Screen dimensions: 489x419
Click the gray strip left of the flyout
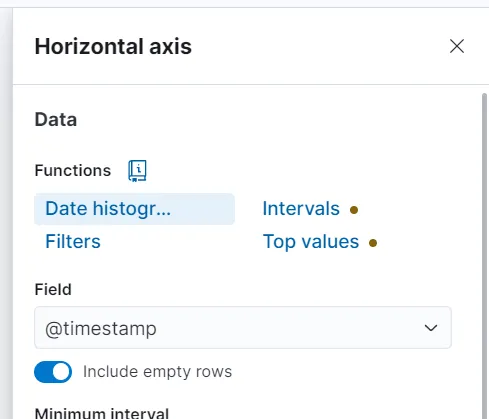click(x=6, y=213)
